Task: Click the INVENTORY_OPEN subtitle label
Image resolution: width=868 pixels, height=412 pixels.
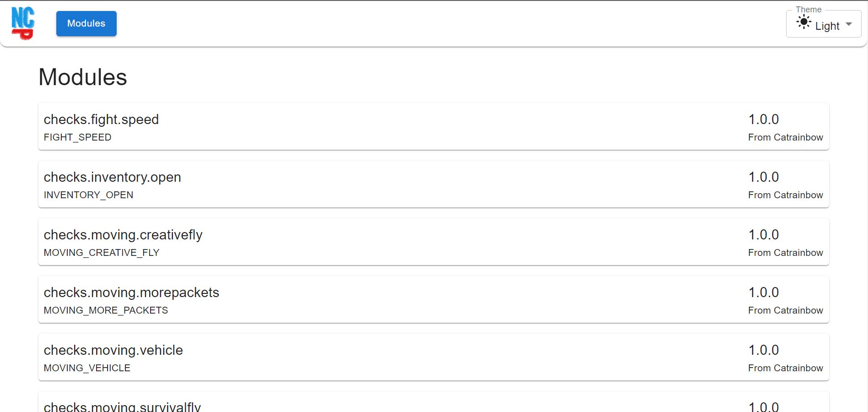Action: pyautogui.click(x=89, y=195)
